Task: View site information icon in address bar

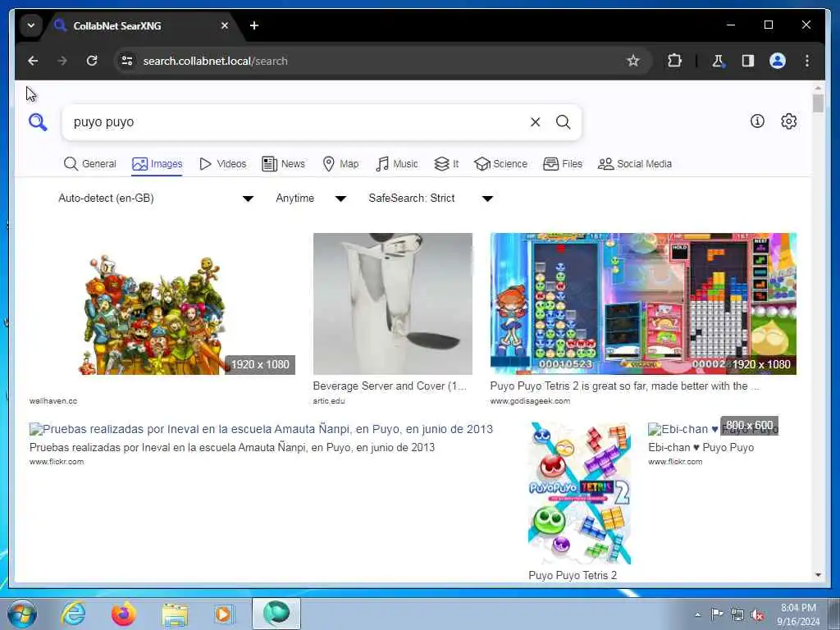Action: (x=127, y=61)
